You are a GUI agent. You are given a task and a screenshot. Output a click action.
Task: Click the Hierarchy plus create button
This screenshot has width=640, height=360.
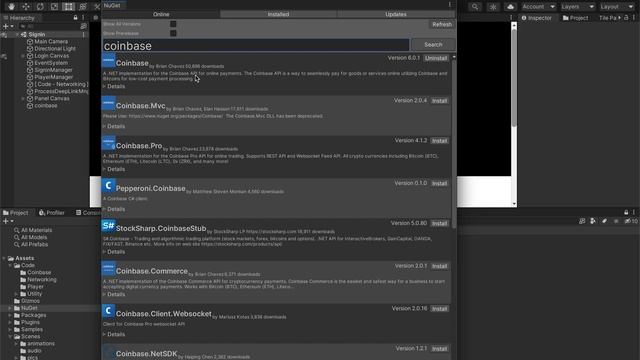[x=6, y=26]
